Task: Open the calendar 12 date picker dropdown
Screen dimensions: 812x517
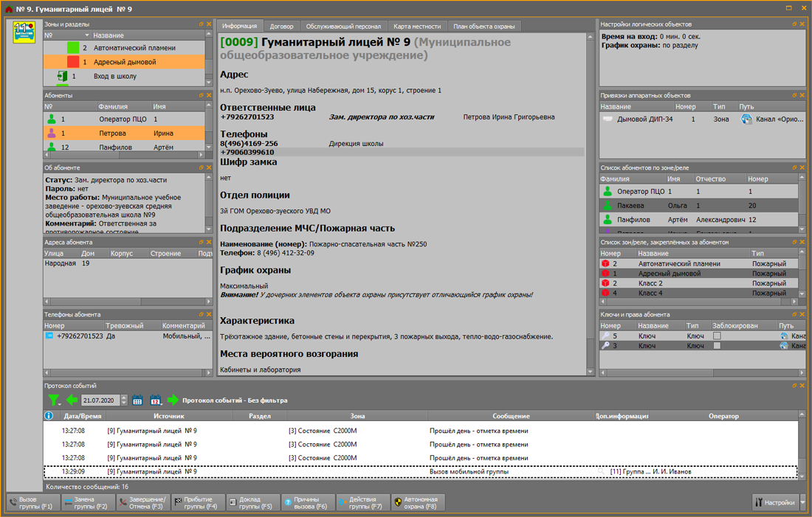Action: pos(156,400)
